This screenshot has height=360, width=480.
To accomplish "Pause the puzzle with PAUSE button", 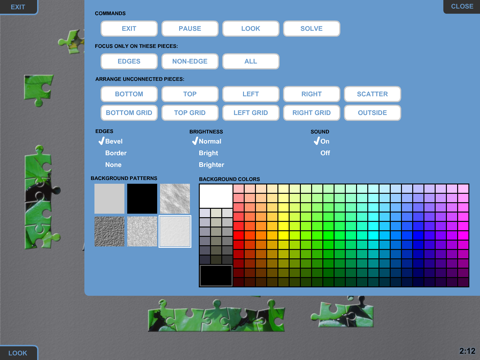I will pos(190,29).
